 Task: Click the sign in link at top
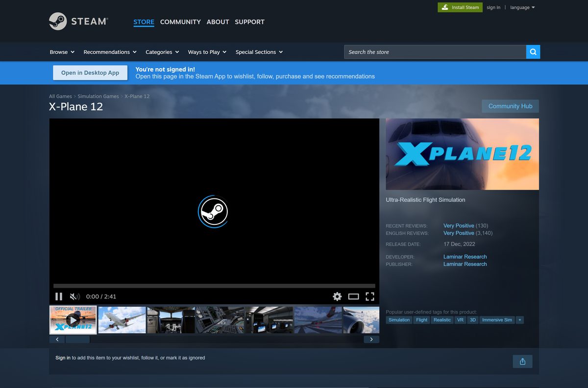point(493,7)
